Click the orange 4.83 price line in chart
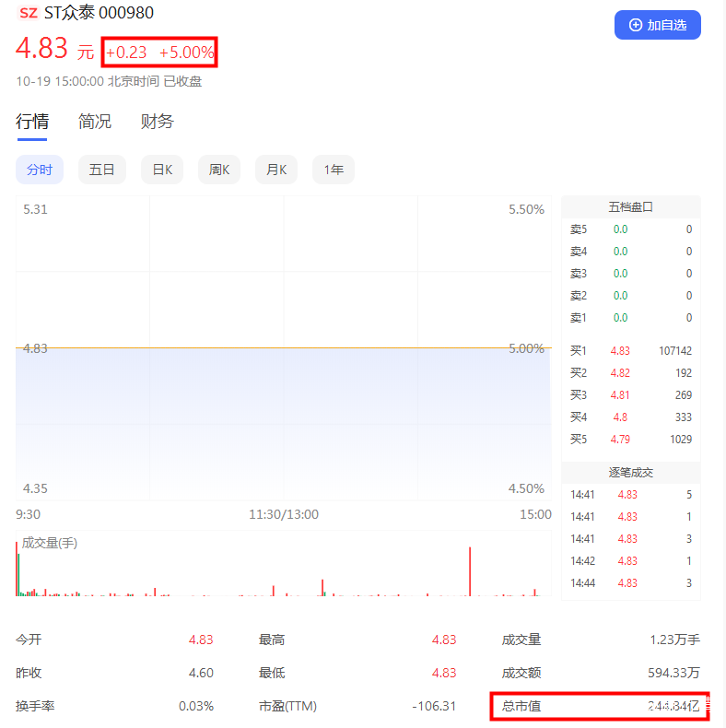The image size is (726, 728). pyautogui.click(x=284, y=347)
